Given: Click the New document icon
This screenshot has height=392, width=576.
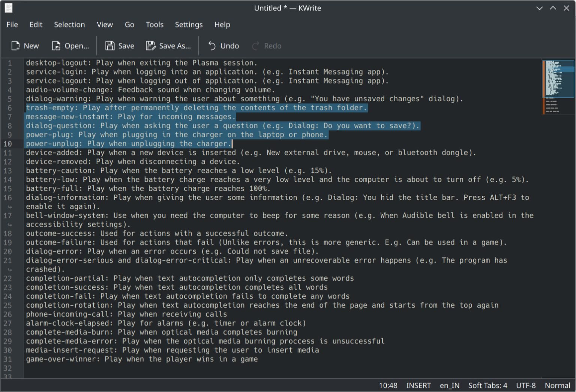Looking at the screenshot, I should (15, 46).
